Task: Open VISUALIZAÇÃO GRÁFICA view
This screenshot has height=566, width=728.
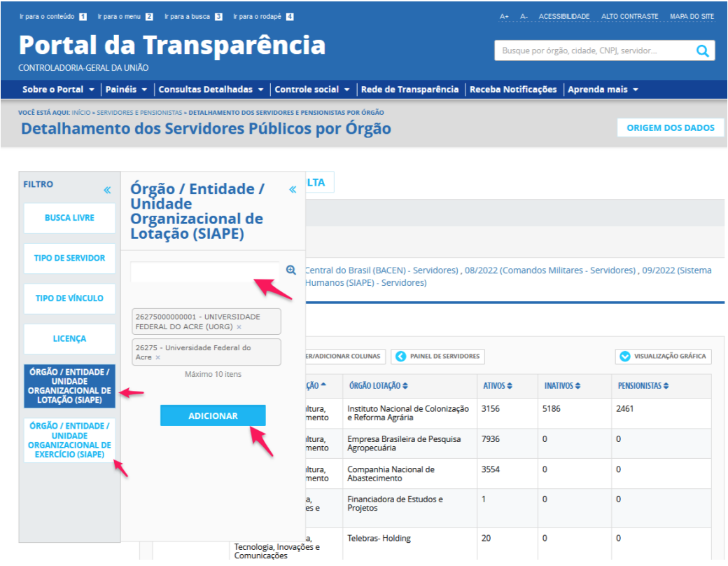Action: [x=663, y=357]
